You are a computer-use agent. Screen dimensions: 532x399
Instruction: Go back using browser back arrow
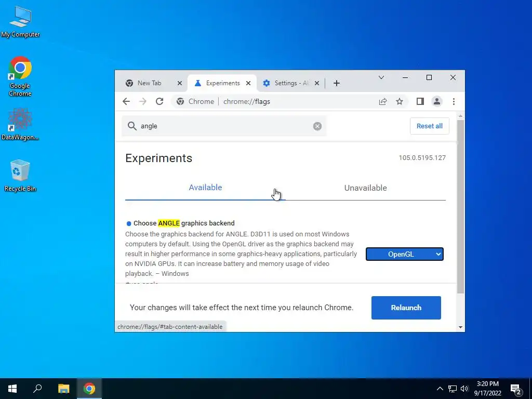click(126, 101)
